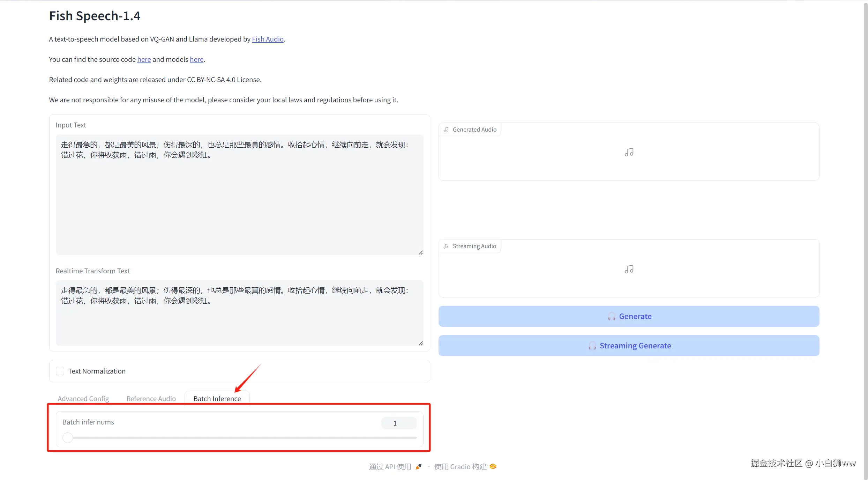Open the Fish Audio hyperlink
Image resolution: width=868 pixels, height=480 pixels.
point(268,39)
